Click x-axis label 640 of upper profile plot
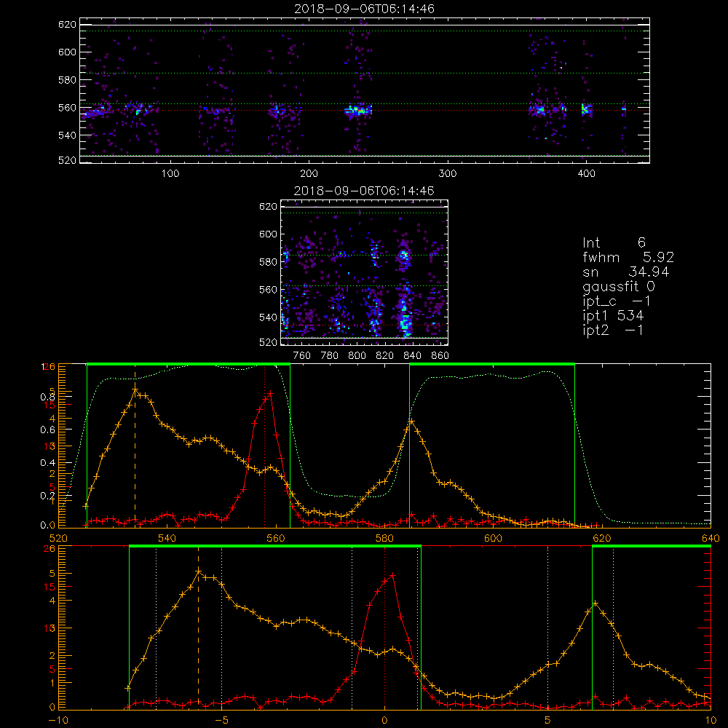Viewport: 728px width, 728px height. point(711,538)
